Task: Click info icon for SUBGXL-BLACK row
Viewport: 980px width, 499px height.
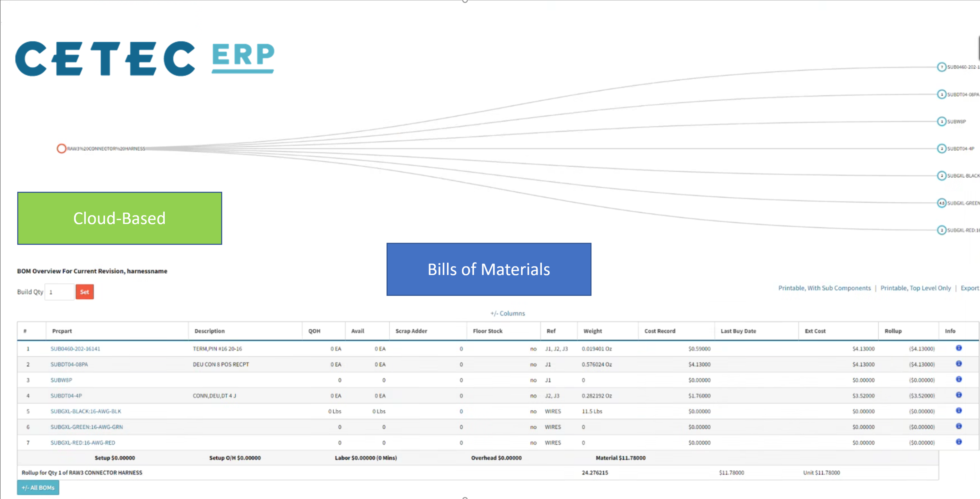Action: click(959, 410)
